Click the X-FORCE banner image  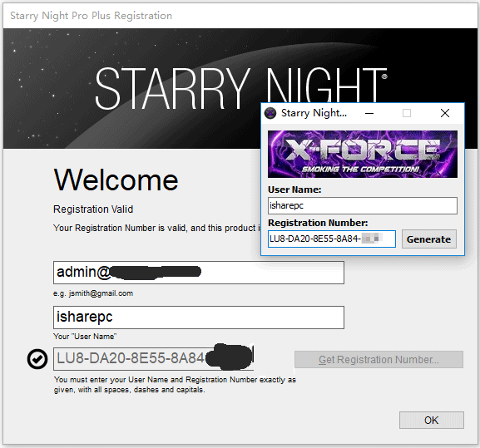click(x=363, y=154)
